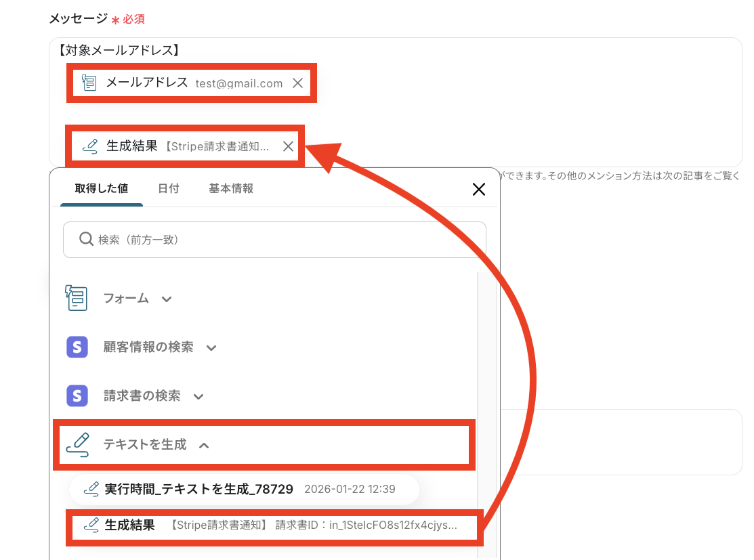Click the pen icon in the 生成結果 message chip
Image resolution: width=754 pixels, height=560 pixels.
[x=90, y=146]
